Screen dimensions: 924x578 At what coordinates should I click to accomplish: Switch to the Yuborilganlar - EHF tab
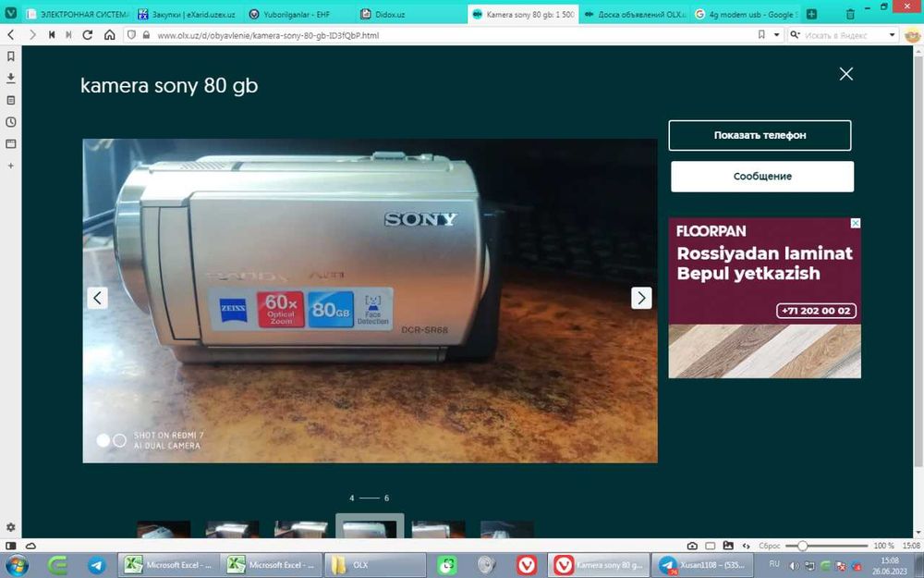click(x=298, y=14)
